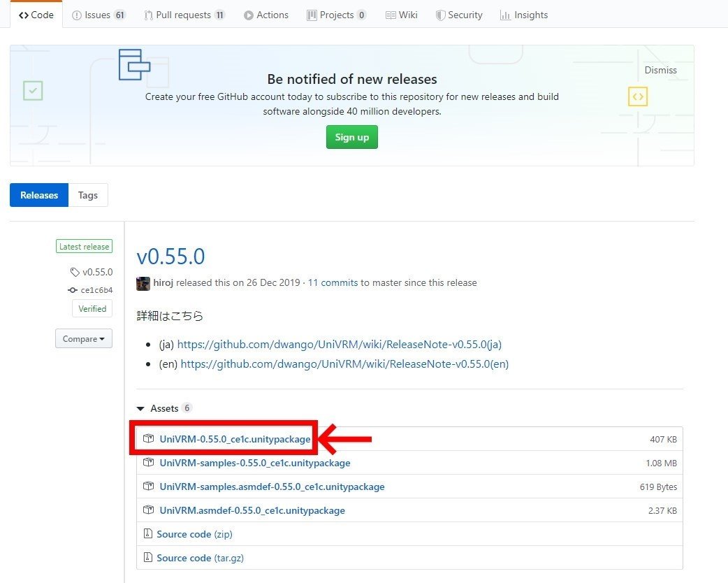
Task: Switch to the Tags view
Action: click(88, 195)
